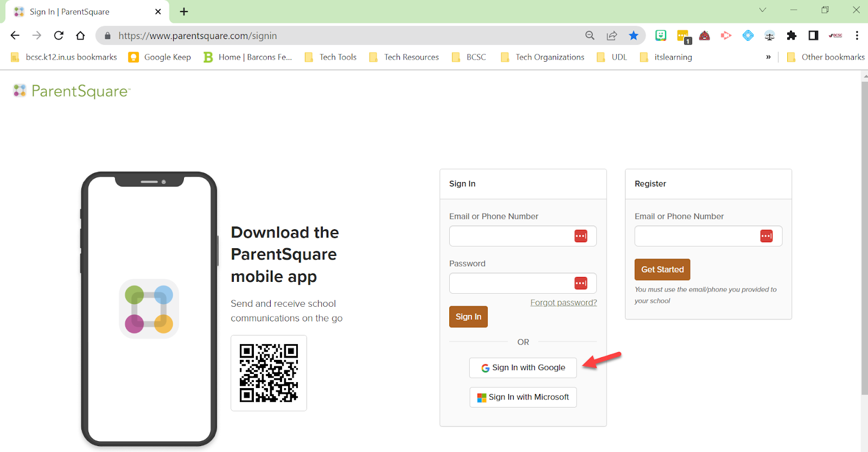Image resolution: width=868 pixels, height=452 pixels.
Task: Open the red arrow recorder extension
Action: pos(726,36)
